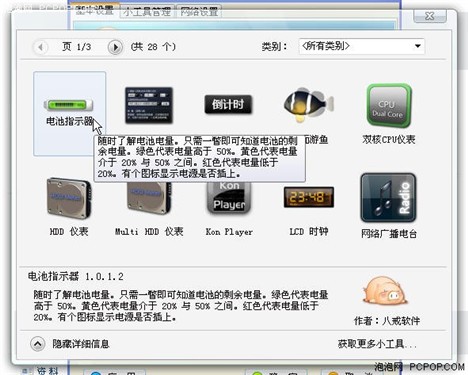Select the dark system info panel gadget
The width and height of the screenshot is (468, 375).
(149, 105)
